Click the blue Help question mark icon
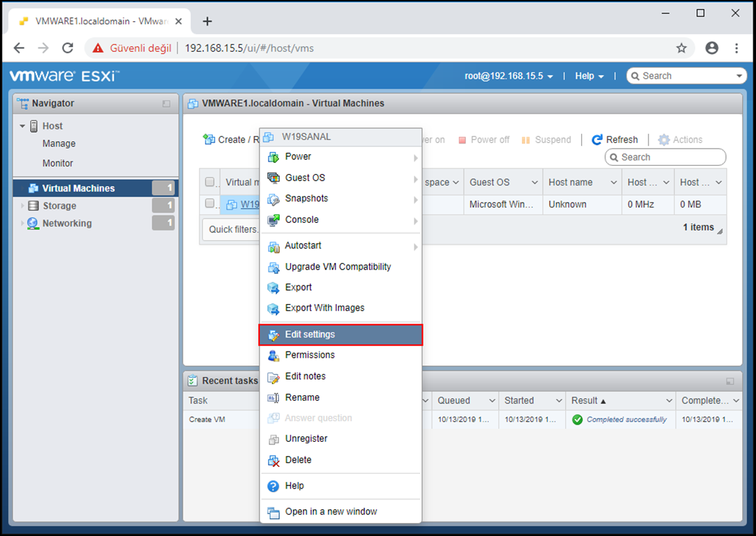 click(x=273, y=486)
